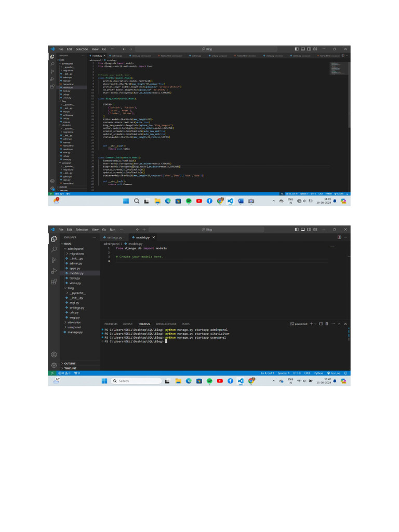Open Run and Debug view in terminal window
The height and width of the screenshot is (532, 399).
coord(54,271)
